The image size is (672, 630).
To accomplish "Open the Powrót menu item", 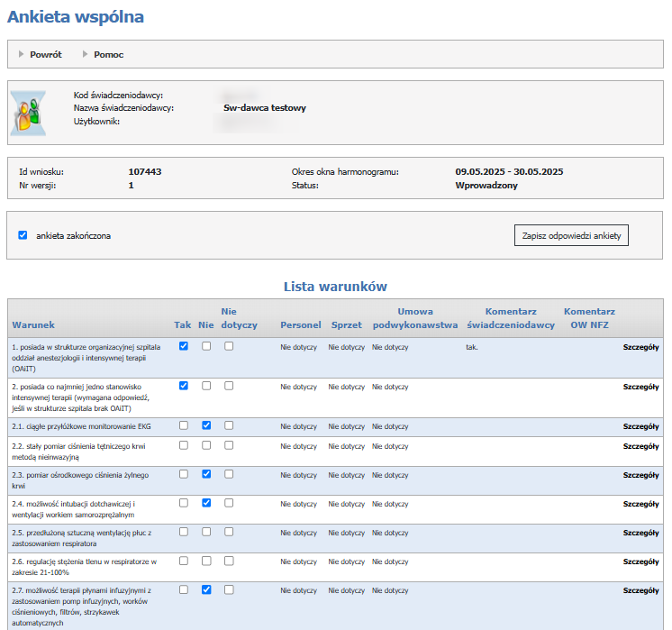I will (45, 54).
